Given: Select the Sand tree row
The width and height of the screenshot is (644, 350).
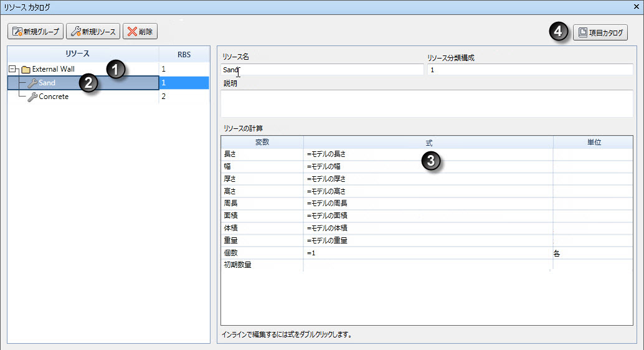Looking at the screenshot, I should click(x=108, y=83).
